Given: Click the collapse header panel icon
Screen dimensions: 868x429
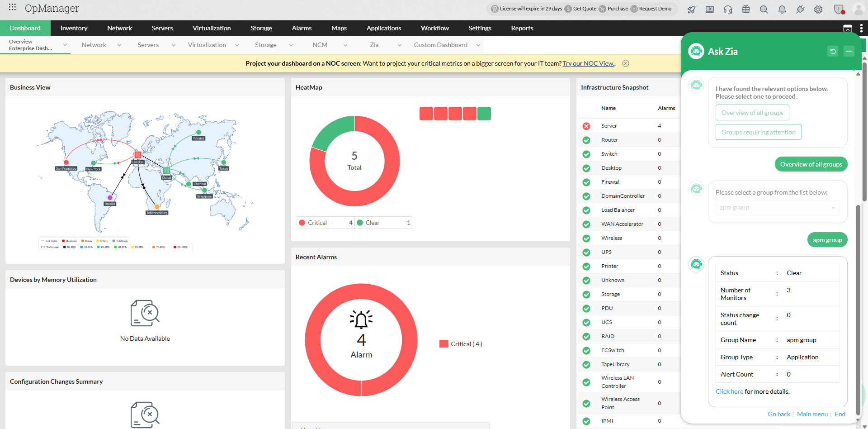Looking at the screenshot, I should [848, 29].
